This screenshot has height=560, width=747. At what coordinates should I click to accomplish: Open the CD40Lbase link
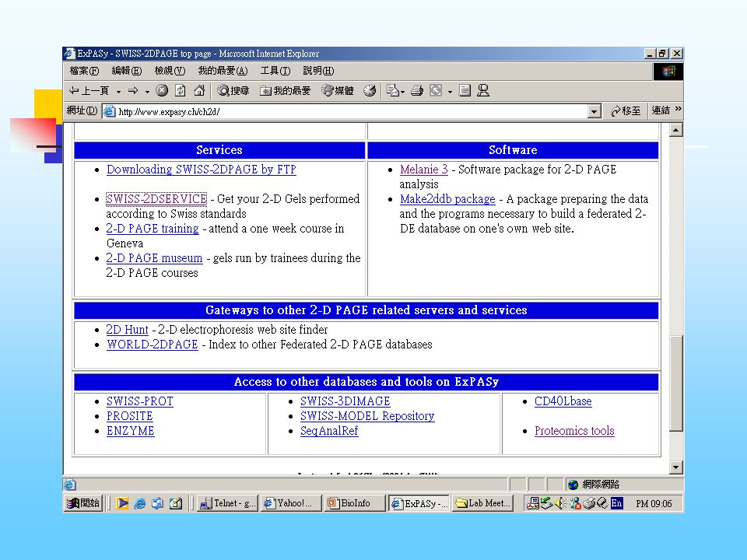(563, 401)
